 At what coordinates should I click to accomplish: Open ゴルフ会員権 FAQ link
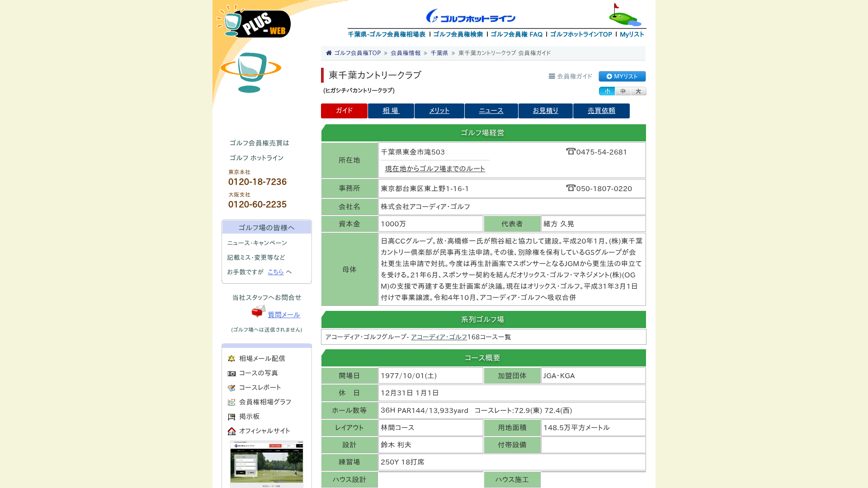(x=516, y=34)
